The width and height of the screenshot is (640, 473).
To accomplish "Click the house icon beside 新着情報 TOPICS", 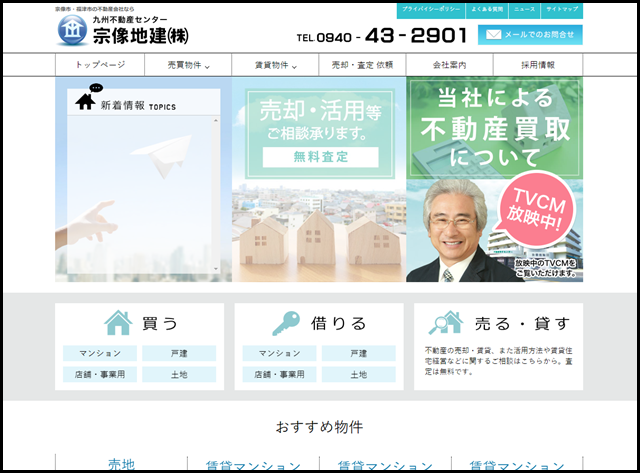I will point(85,102).
